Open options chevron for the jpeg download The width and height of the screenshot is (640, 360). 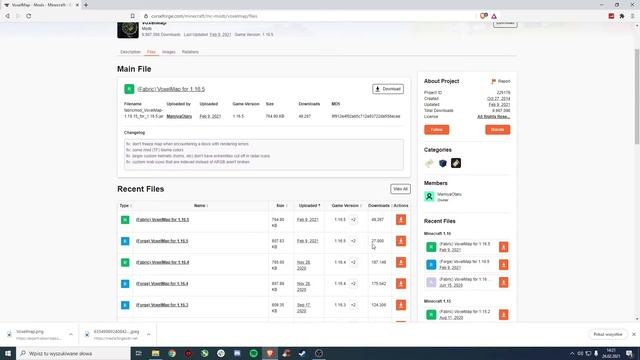click(x=149, y=334)
